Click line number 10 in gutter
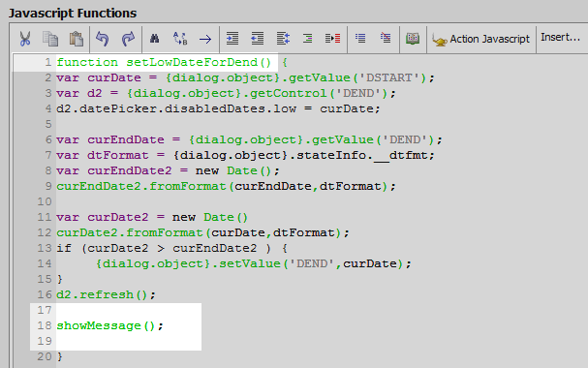 coord(45,202)
